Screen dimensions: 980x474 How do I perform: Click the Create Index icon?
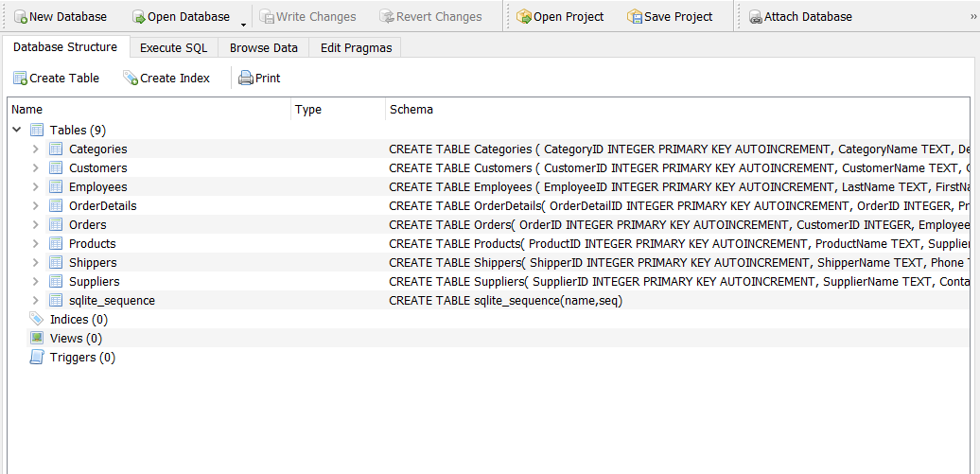131,79
